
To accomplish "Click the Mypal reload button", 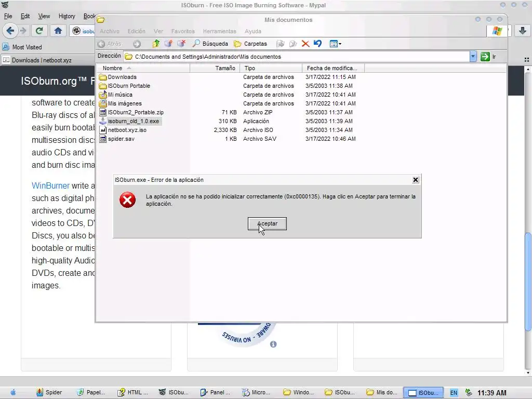I will coord(39,31).
